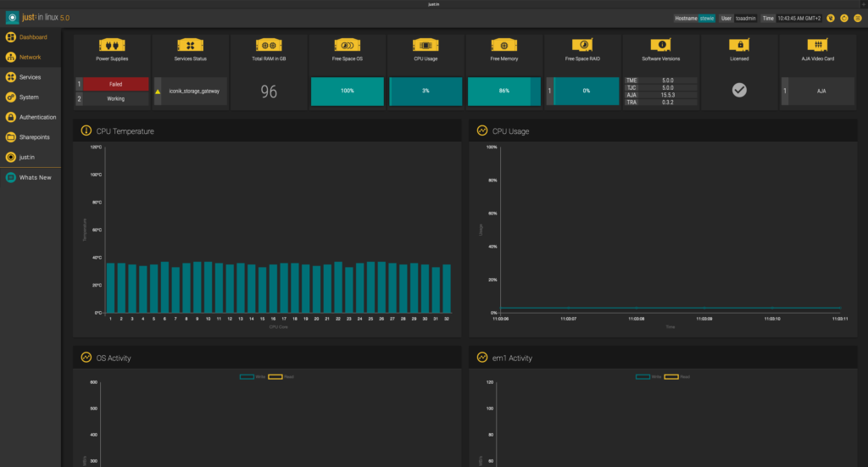Click the Power Supplies plug icon

(x=112, y=45)
